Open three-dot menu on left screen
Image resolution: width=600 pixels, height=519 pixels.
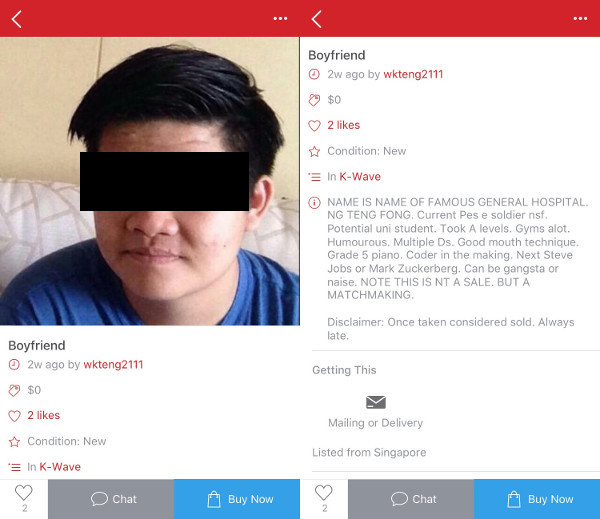point(280,18)
